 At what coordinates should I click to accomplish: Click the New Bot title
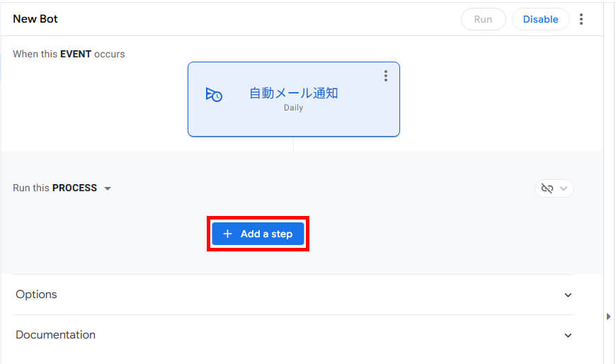point(35,19)
